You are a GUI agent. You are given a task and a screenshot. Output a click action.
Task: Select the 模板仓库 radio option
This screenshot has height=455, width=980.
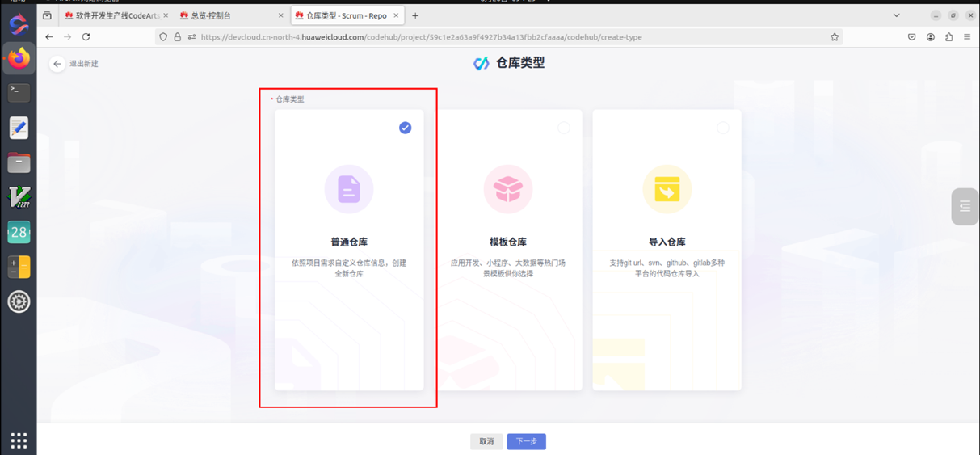[x=564, y=128]
